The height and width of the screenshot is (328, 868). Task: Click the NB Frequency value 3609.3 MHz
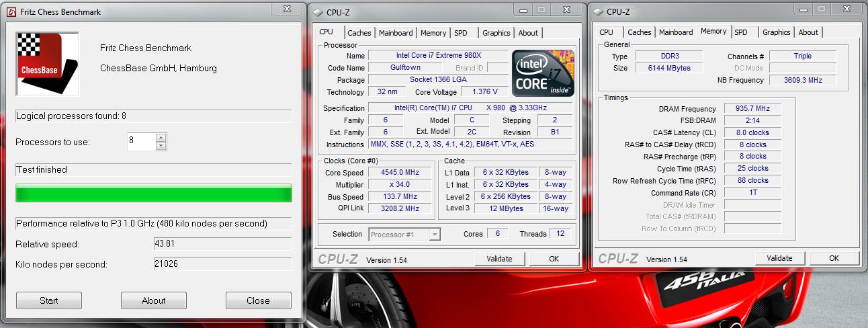click(x=802, y=81)
